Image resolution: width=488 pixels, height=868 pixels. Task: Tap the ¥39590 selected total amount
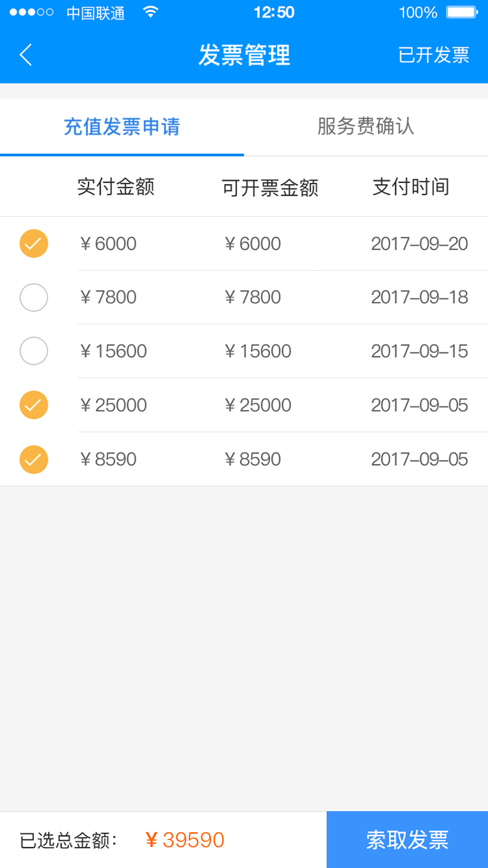[185, 840]
